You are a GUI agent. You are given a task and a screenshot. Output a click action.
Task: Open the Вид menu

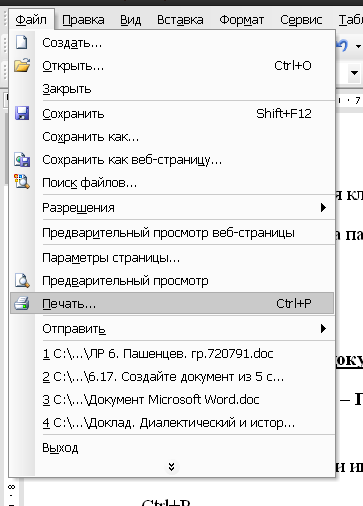(x=130, y=20)
